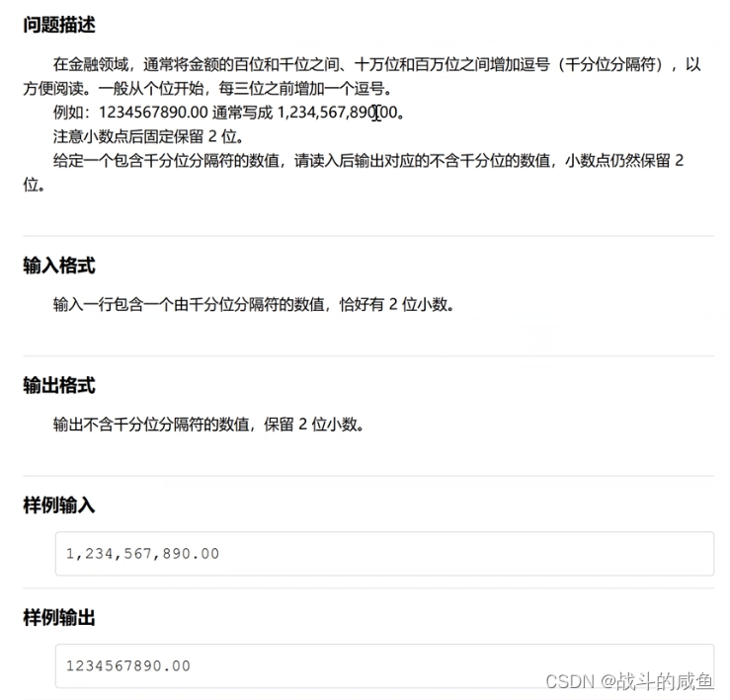Click the input format line starting 输入一行包含

click(x=253, y=305)
